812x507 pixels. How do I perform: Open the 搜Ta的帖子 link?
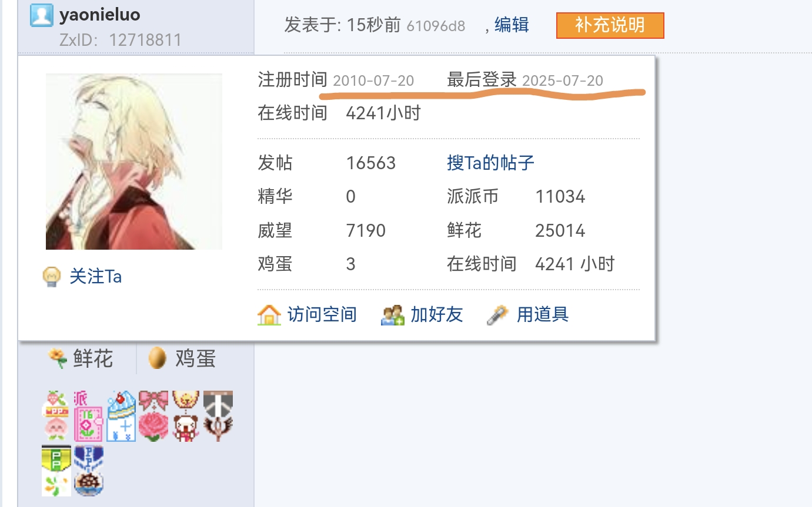(490, 163)
